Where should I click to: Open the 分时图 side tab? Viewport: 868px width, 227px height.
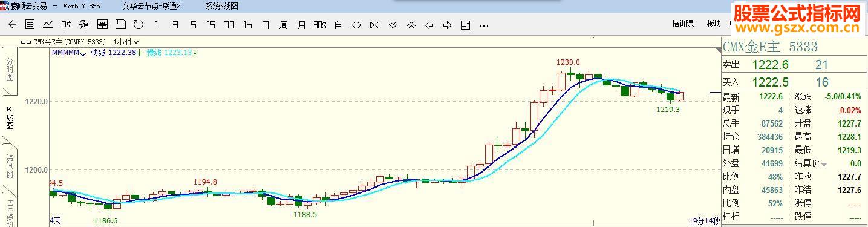click(9, 70)
